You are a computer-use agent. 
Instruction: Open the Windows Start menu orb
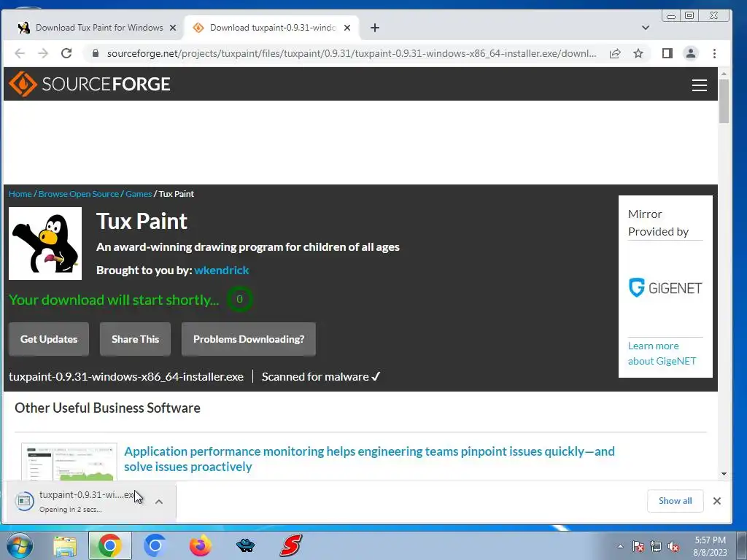[19, 545]
